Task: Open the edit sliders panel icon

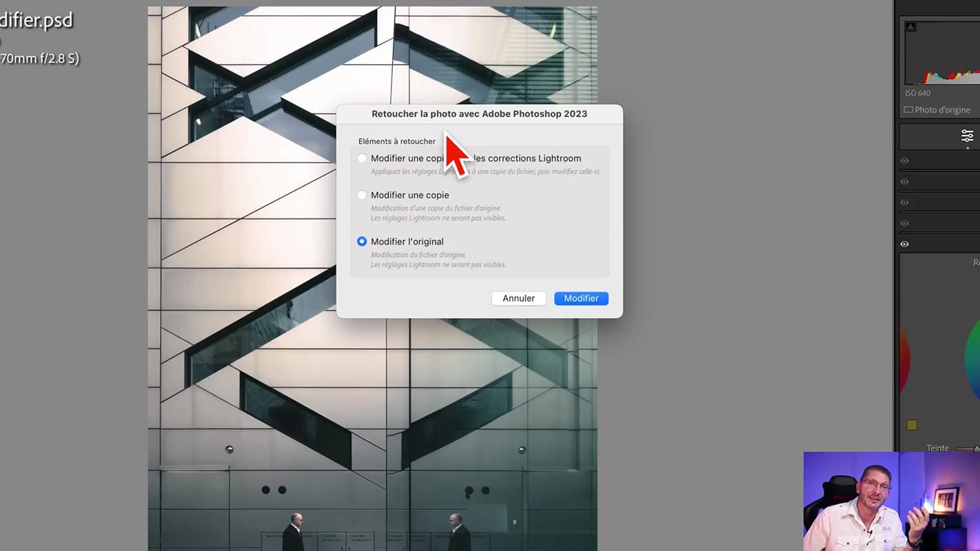Action: 968,136
